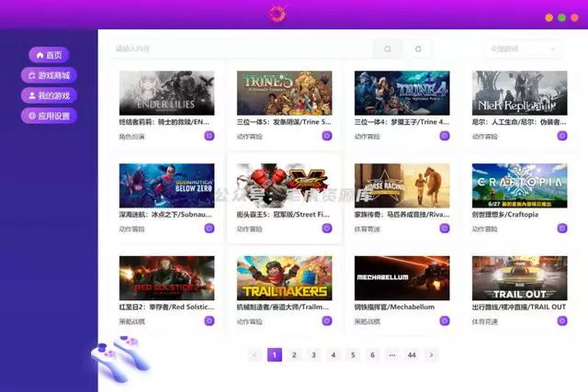Click purple icon on Trailmakers card
588x392 pixels.
click(x=327, y=320)
